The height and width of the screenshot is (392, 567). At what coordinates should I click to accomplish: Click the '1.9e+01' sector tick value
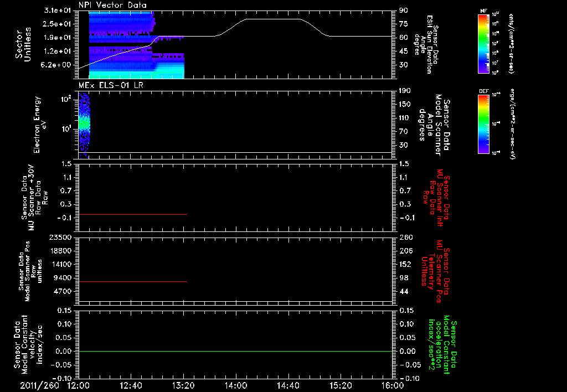click(58, 38)
